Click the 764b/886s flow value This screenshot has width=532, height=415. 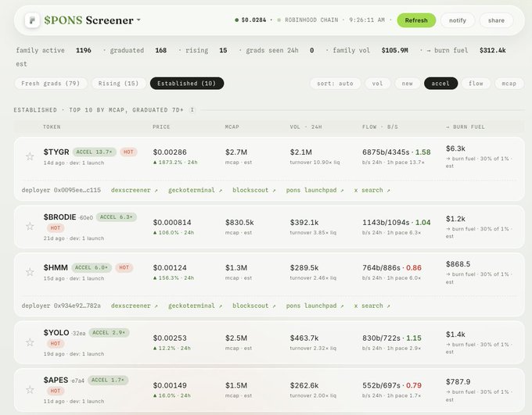point(381,268)
